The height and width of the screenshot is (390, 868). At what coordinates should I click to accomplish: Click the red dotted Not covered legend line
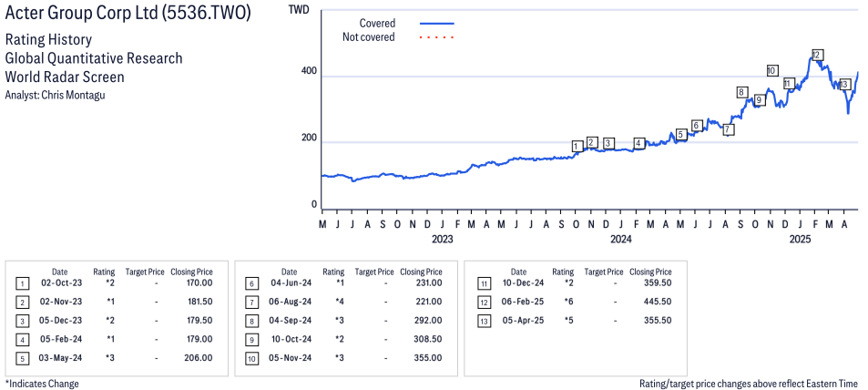[x=437, y=37]
